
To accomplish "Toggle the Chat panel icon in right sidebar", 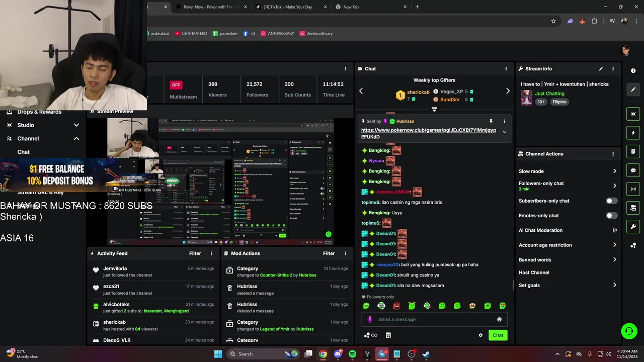I will [633, 170].
